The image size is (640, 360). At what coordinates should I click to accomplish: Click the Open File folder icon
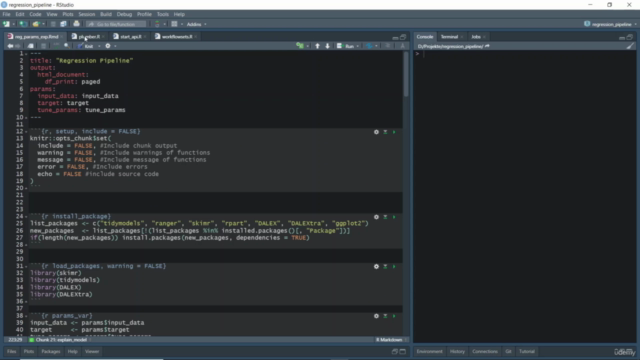coord(36,24)
